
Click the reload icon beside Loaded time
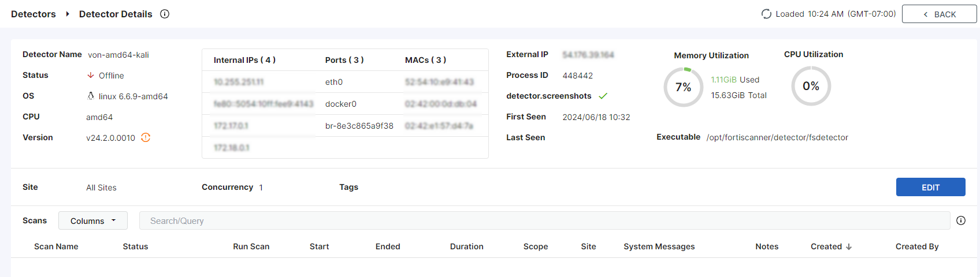766,14
